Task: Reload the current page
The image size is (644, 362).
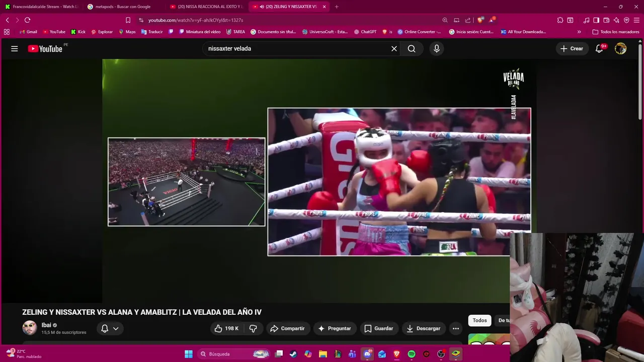Action: [27, 20]
